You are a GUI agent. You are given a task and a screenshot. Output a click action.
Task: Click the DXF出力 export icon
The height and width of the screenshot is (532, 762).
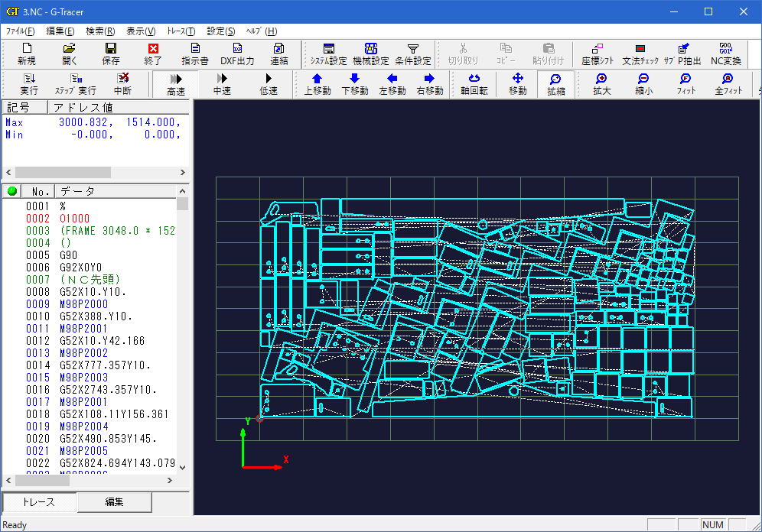237,54
